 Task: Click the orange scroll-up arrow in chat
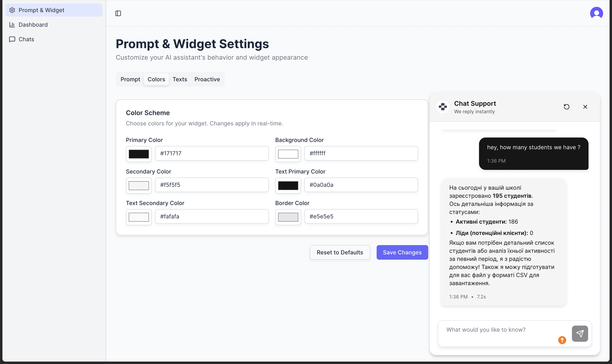pos(562,340)
